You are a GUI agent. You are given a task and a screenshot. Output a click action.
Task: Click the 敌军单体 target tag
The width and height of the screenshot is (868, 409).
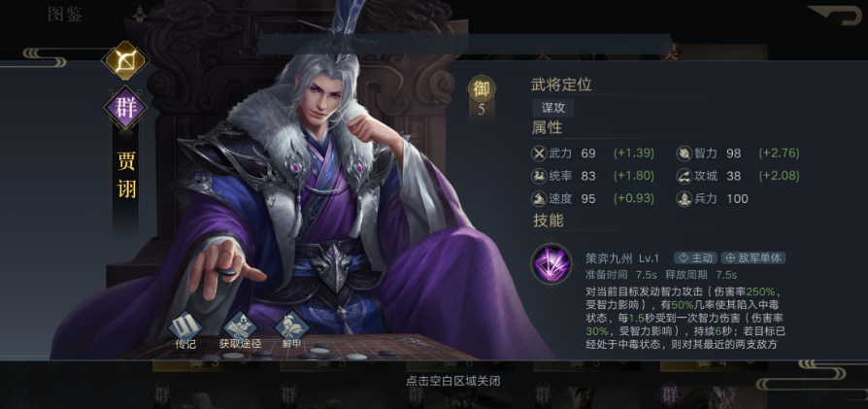[x=752, y=257]
